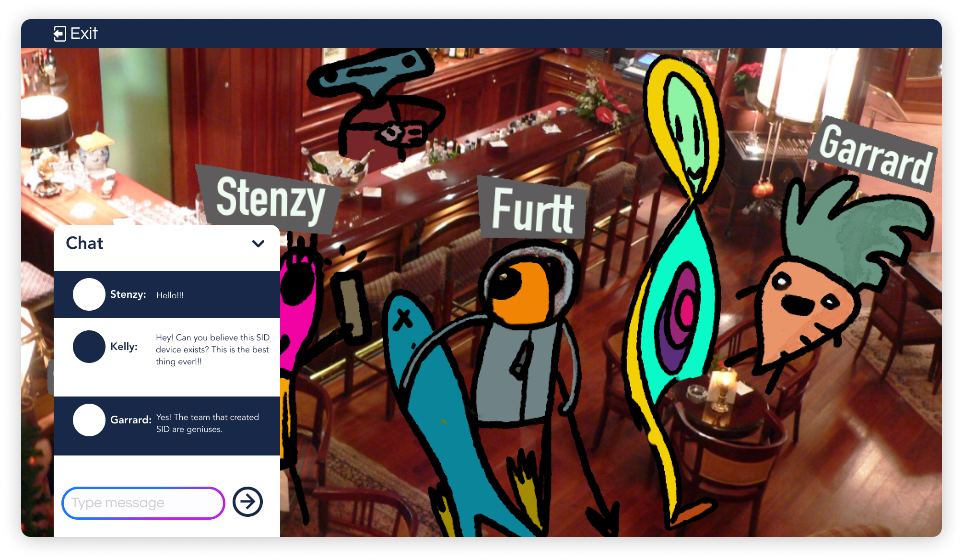Collapse the Chat panel with chevron
963x560 pixels.
[x=258, y=244]
